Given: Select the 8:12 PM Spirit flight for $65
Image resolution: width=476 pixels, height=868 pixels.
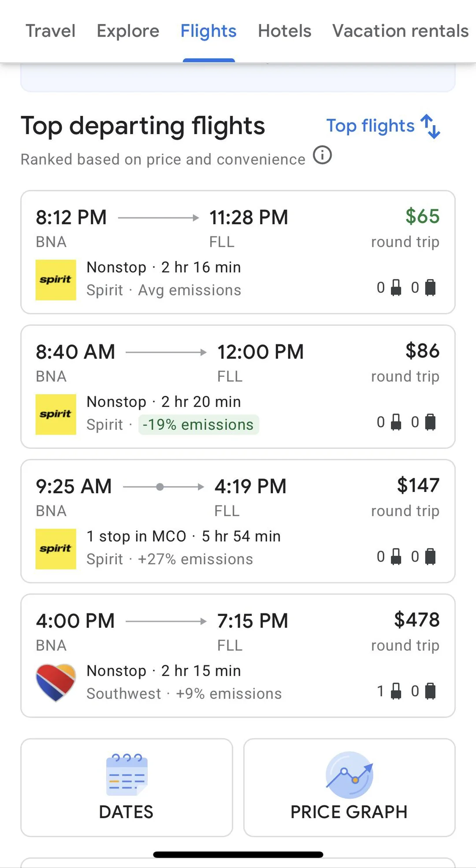Looking at the screenshot, I should tap(238, 252).
